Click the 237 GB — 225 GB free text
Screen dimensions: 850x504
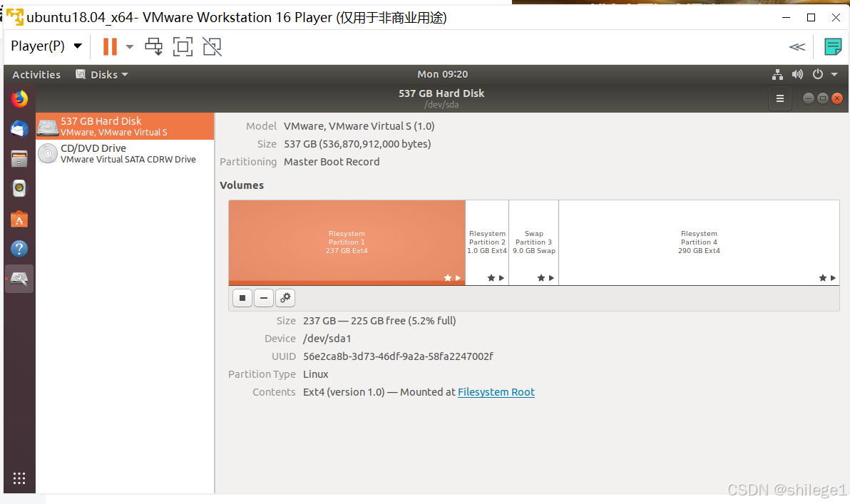point(379,321)
